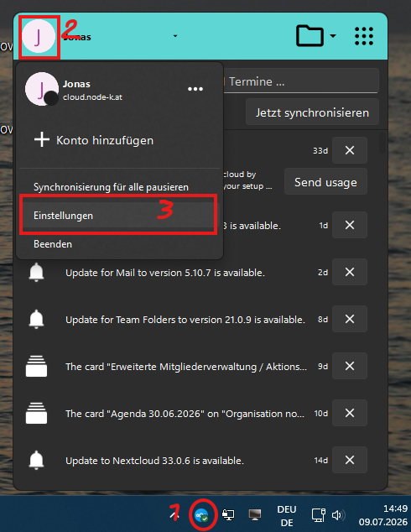Click the Termine search input field
Screen dimensions: 411x532
[x=300, y=81]
